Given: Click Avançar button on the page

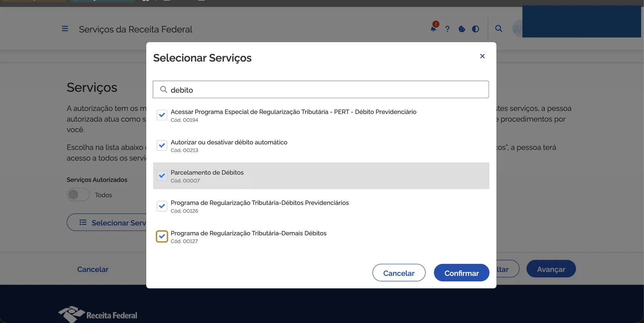Looking at the screenshot, I should pos(551,269).
